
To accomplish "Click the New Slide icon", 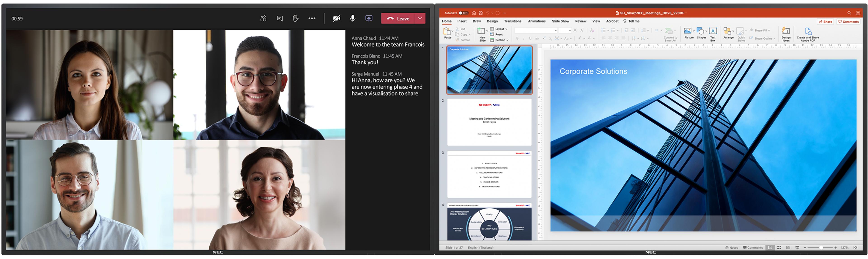I will click(x=481, y=31).
